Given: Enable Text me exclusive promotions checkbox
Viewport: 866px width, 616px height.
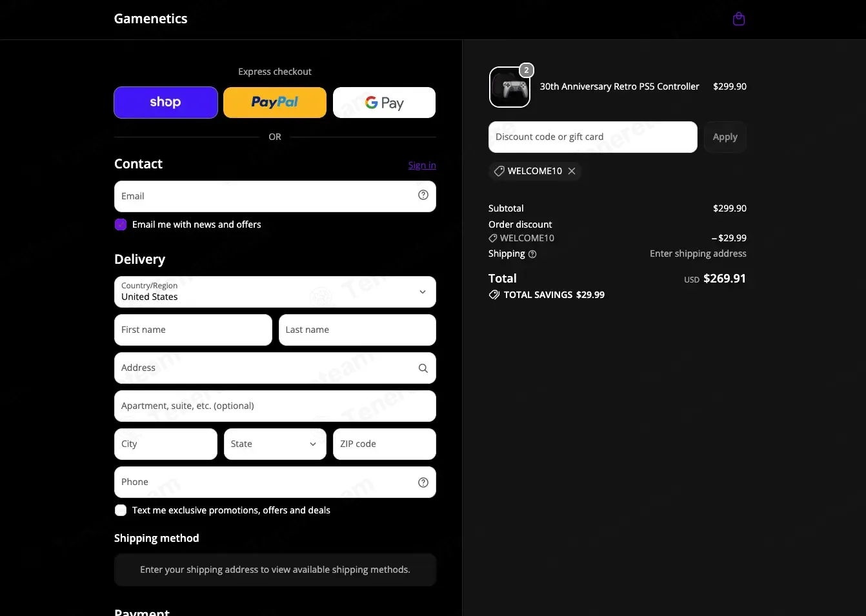Looking at the screenshot, I should [121, 510].
